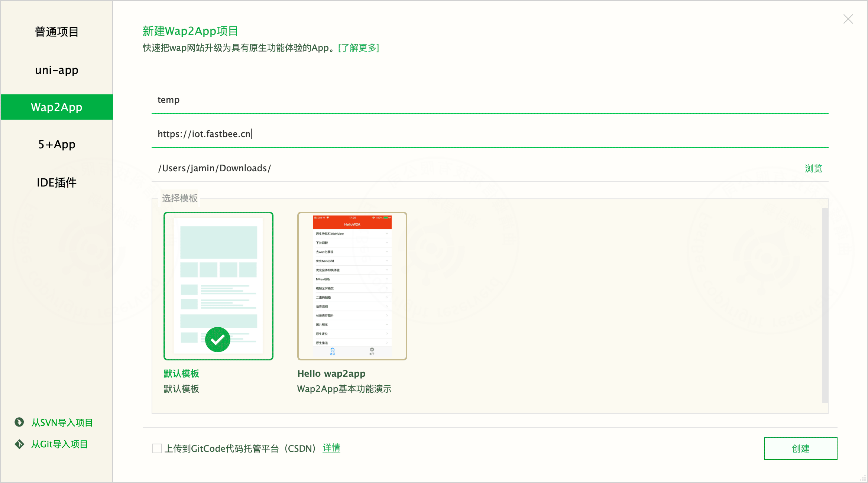Open 从SVN导入项目 link
Viewport: 868px width, 483px height.
pyautogui.click(x=62, y=423)
